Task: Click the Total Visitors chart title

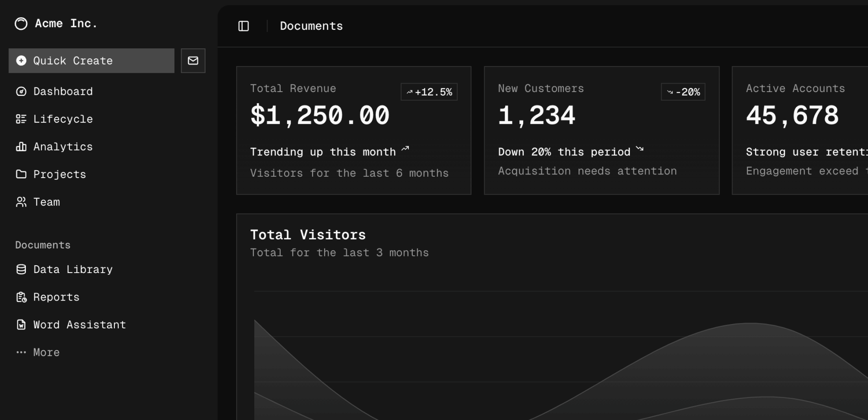Action: click(x=308, y=234)
